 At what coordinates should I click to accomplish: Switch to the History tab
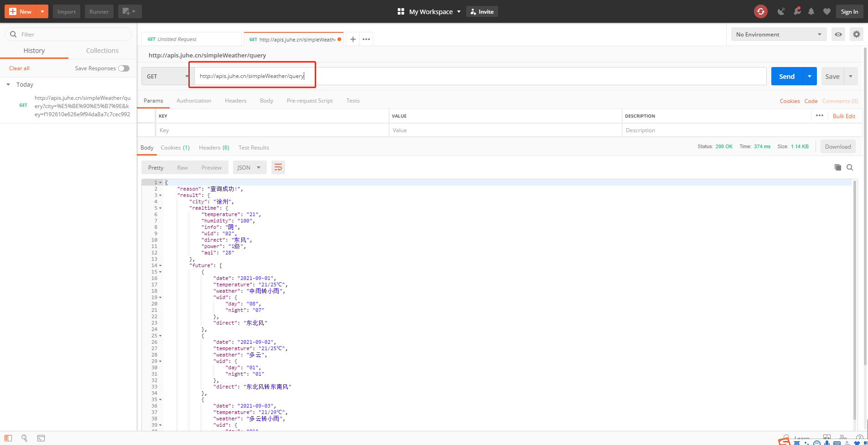click(34, 51)
